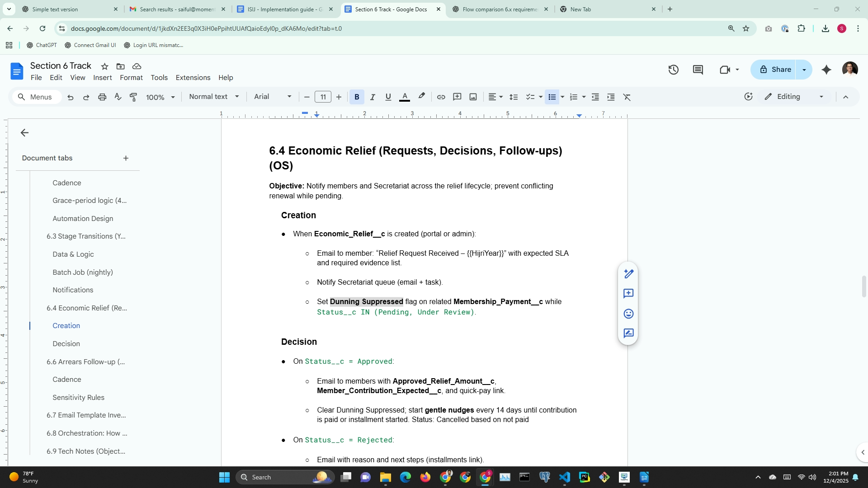The height and width of the screenshot is (488, 868).
Task: Open version history clock icon
Action: click(x=673, y=70)
